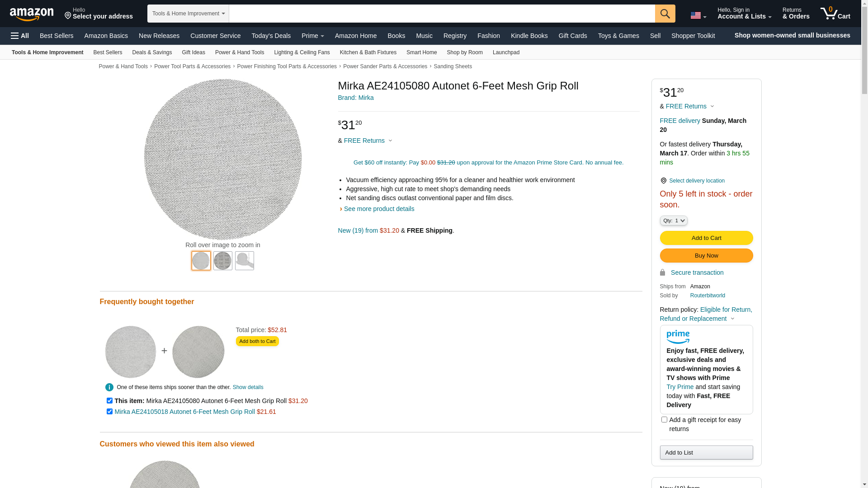Click the search magnifier button

pos(665,14)
